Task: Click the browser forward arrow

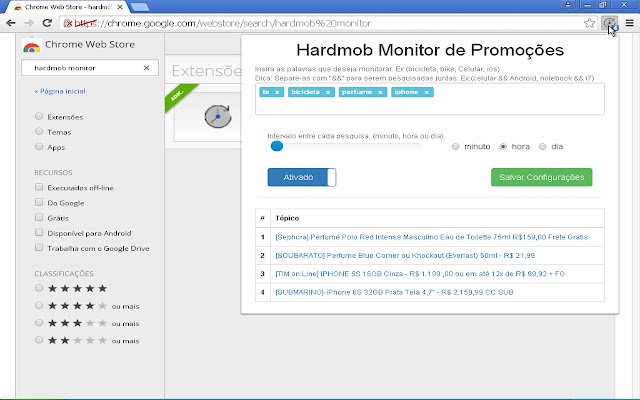Action: point(29,23)
